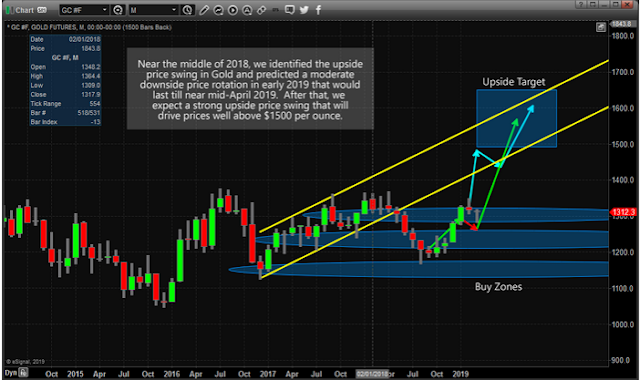
Task: Click the circled A alerts icon
Action: tap(247, 10)
